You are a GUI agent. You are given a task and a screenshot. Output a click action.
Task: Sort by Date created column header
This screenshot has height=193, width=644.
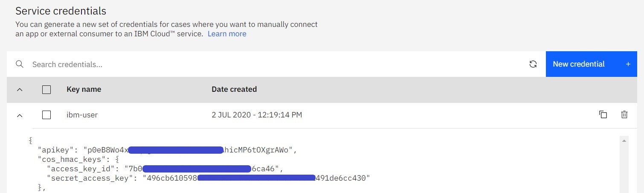pos(234,89)
